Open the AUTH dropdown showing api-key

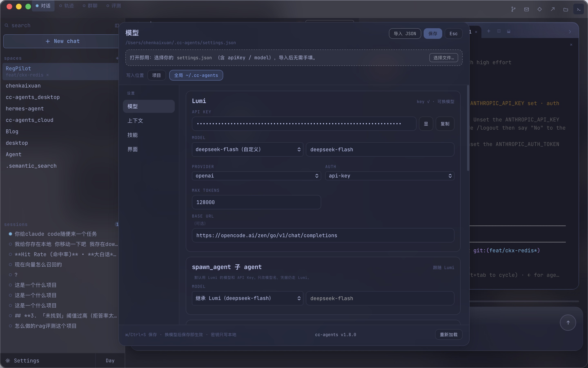click(390, 176)
